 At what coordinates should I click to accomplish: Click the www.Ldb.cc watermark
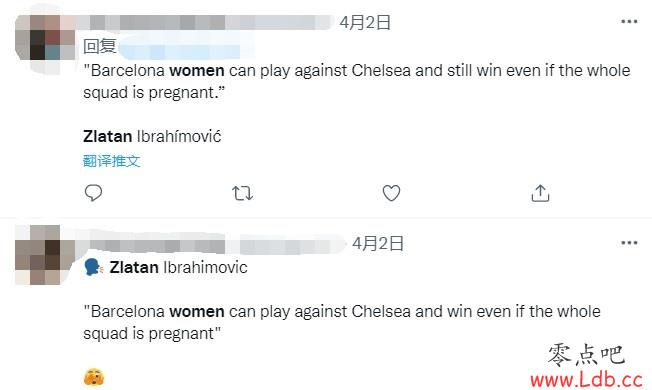586,379
